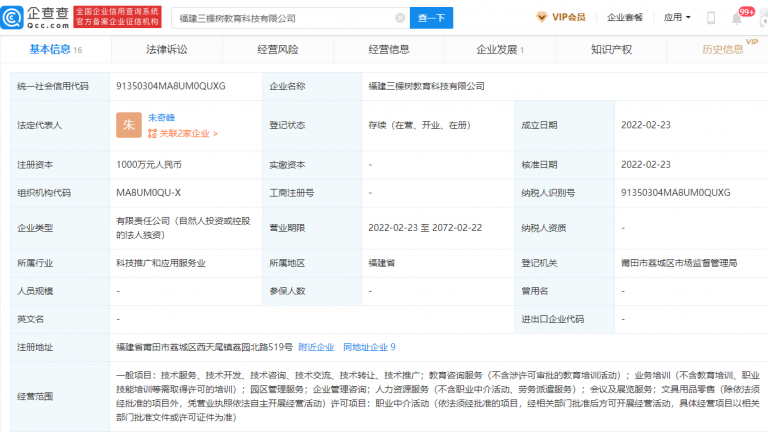Select business term 2022-02-23 至 2072-02-22
Image resolution: width=768 pixels, height=432 pixels.
(x=425, y=228)
